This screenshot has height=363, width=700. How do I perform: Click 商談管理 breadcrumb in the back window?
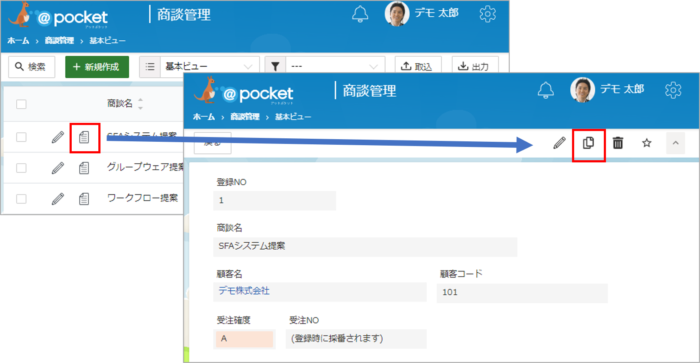click(x=59, y=41)
